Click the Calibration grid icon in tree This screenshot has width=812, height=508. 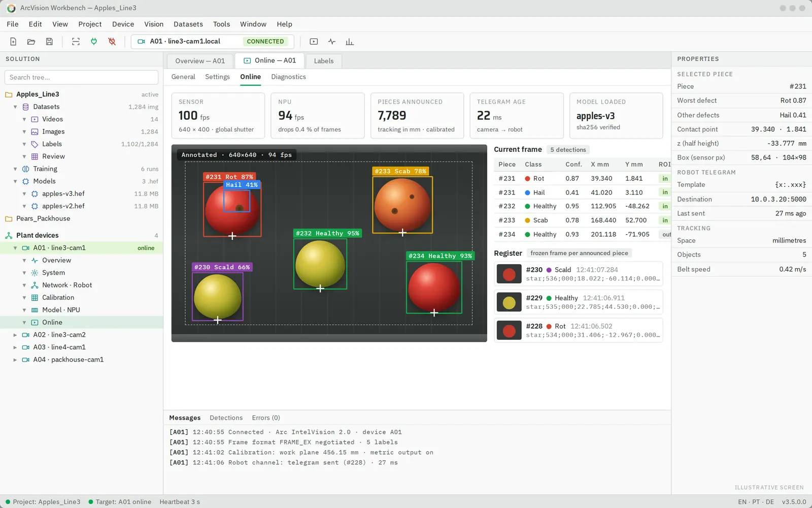35,298
